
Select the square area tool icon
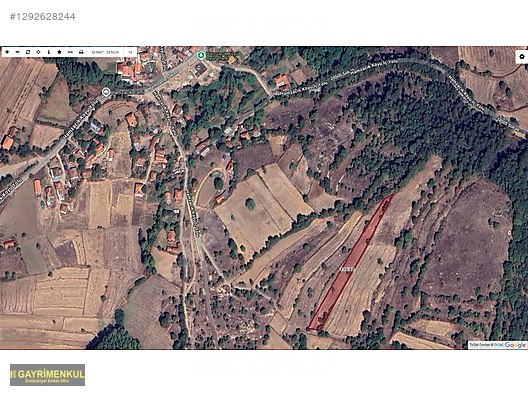pyautogui.click(x=28, y=52)
